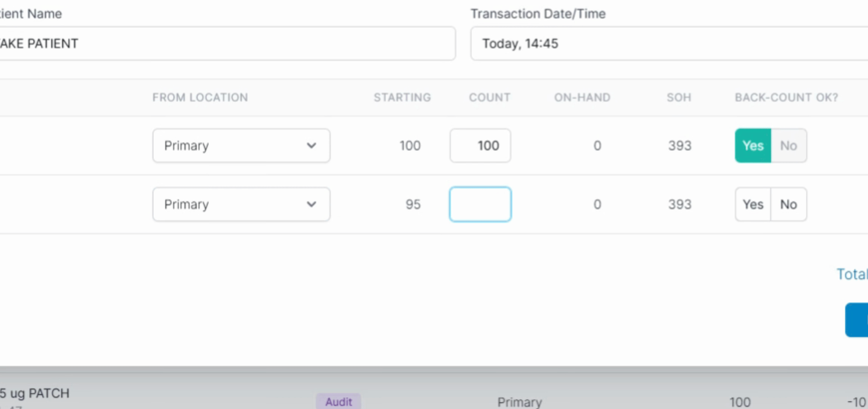This screenshot has height=409, width=868.
Task: Click the Patient Name input field
Action: click(x=227, y=44)
